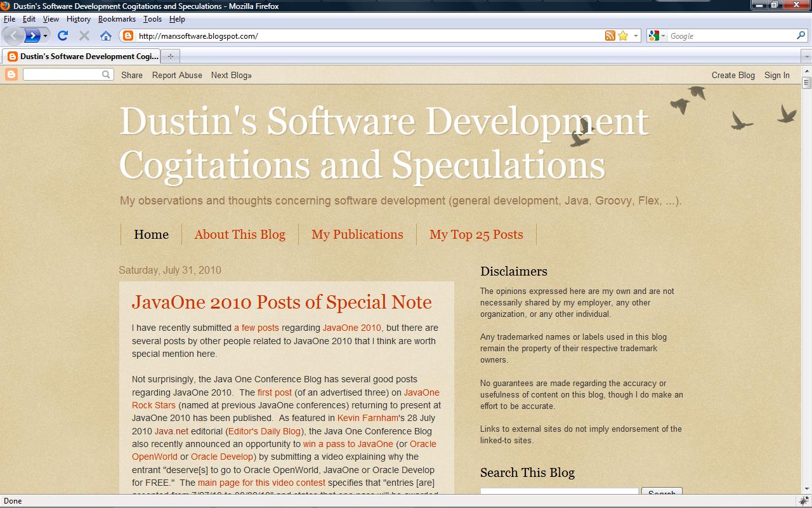Image resolution: width=812 pixels, height=508 pixels.
Task: Click the Search This Blog heading
Action: 527,472
